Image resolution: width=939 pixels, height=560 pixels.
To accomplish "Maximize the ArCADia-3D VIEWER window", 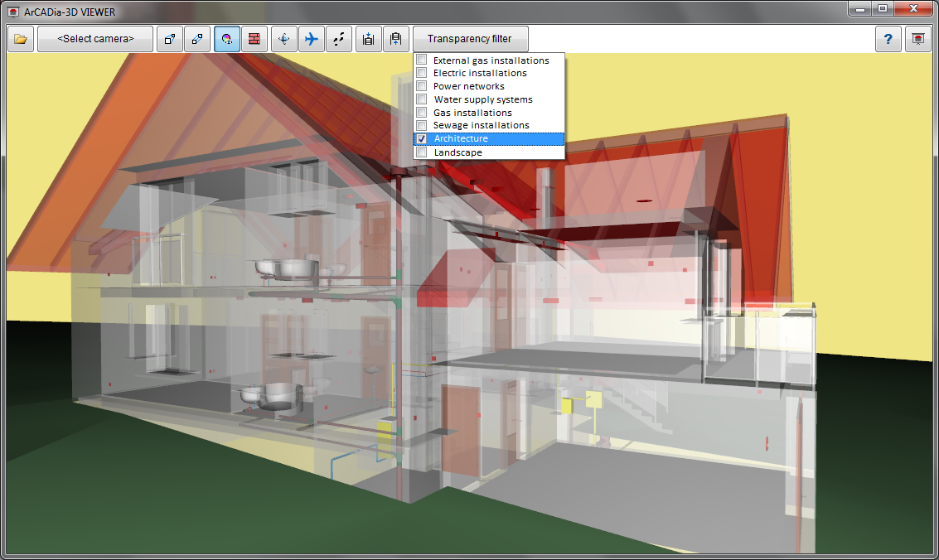I will (883, 8).
